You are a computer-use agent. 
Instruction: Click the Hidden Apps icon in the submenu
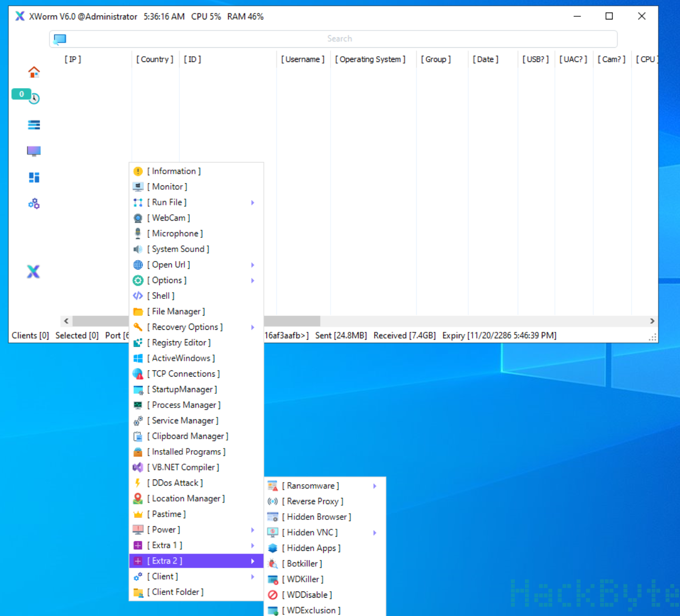272,548
